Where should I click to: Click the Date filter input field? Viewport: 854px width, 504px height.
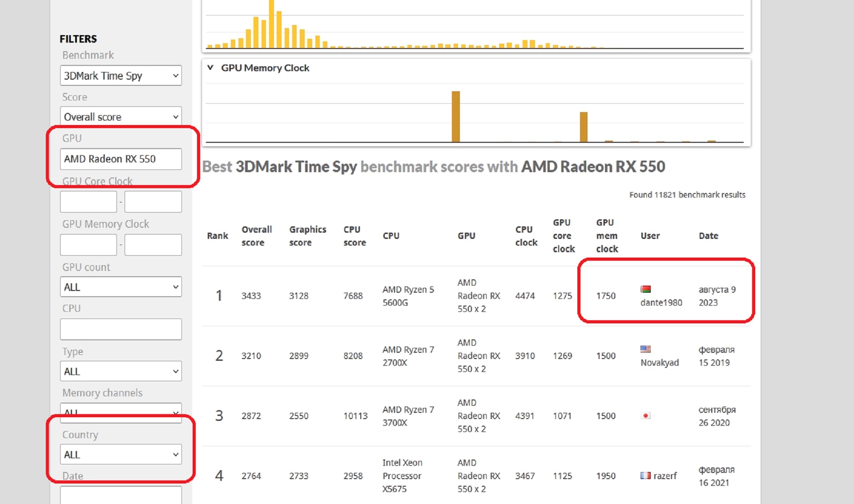coord(121,495)
